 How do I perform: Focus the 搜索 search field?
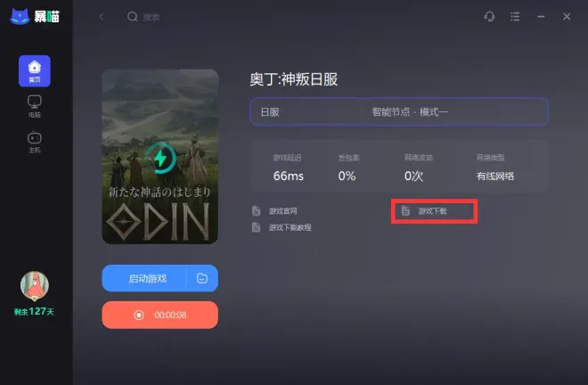tap(151, 17)
